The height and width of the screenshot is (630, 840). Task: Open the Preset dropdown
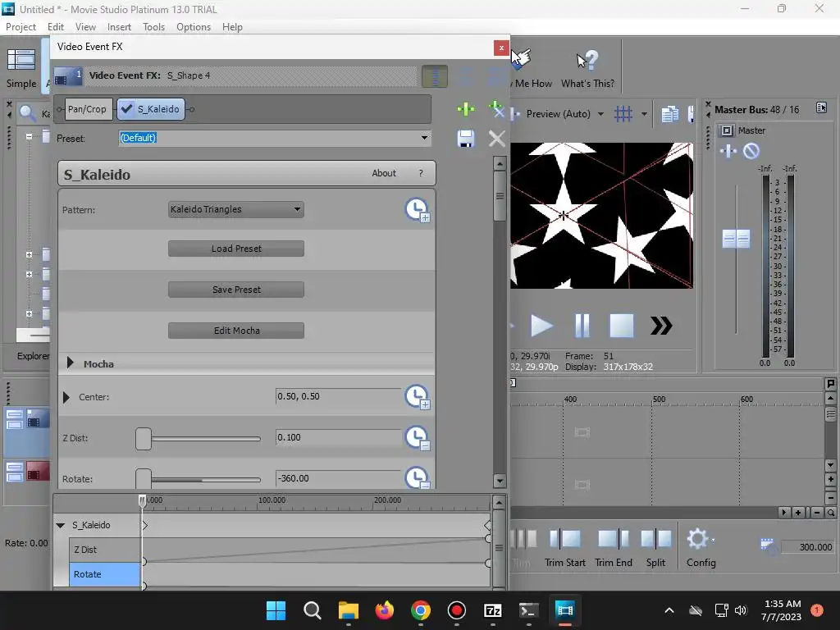(424, 138)
